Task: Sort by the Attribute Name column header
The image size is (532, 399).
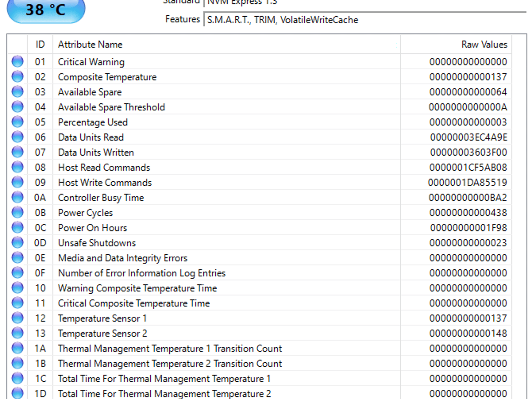Action: coord(227,44)
